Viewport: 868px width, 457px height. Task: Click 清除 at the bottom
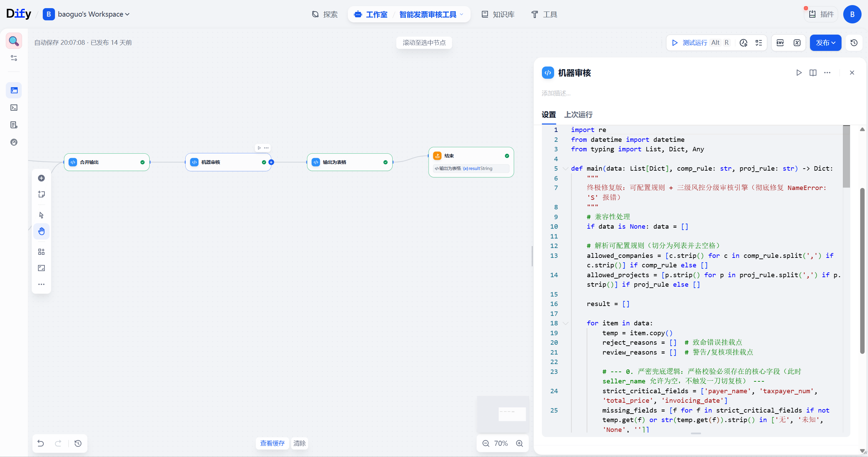[300, 443]
